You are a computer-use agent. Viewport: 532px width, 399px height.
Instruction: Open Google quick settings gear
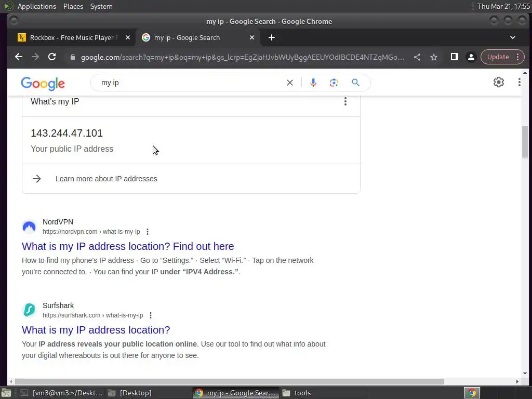(x=498, y=82)
